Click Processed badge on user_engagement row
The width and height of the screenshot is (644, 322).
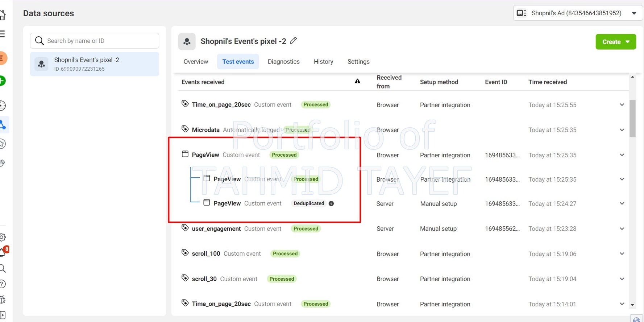306,229
